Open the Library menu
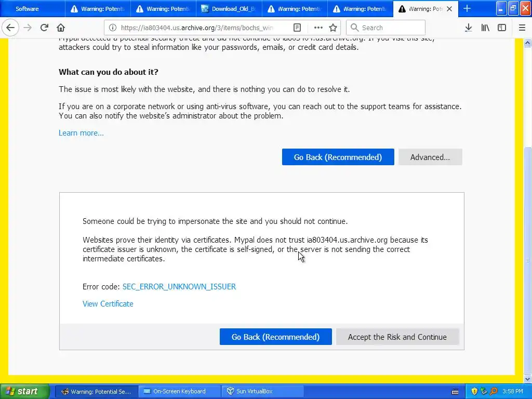 [485, 28]
